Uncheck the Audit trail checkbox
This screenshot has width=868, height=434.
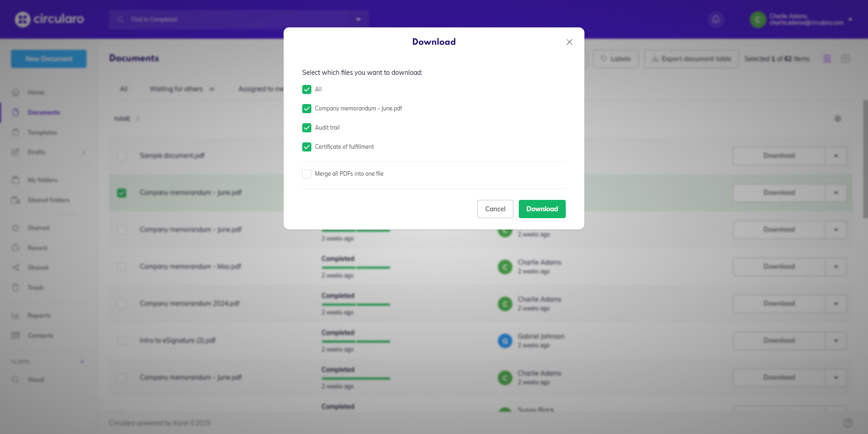coord(307,128)
